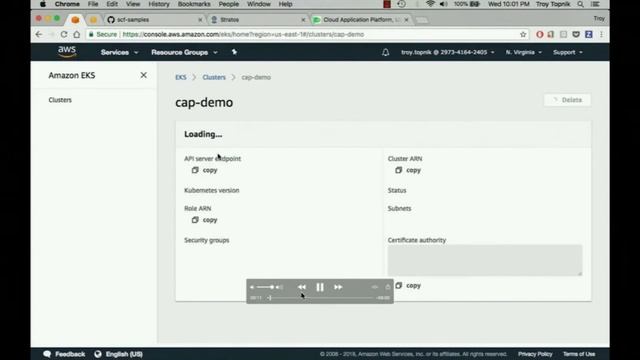Open macOS Notification Center
The height and width of the screenshot is (360, 640).
596,4
